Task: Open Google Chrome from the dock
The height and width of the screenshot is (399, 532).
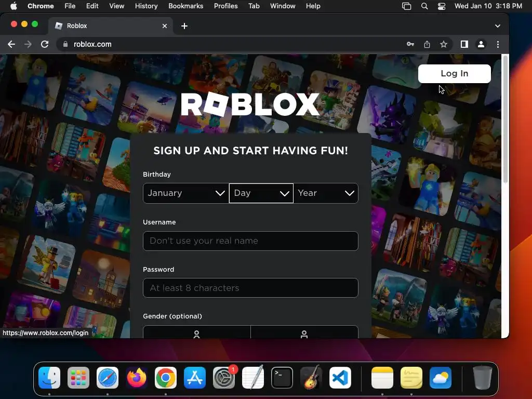Action: tap(166, 378)
